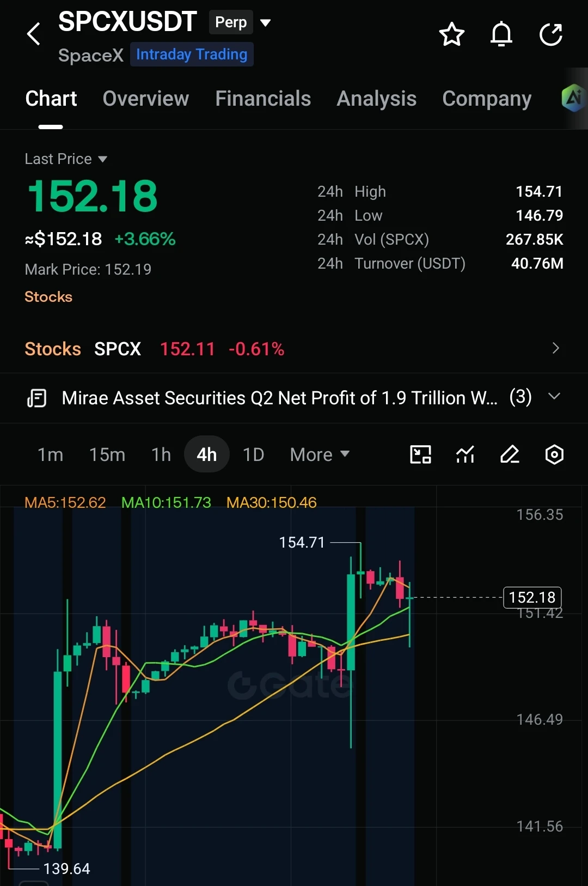The width and height of the screenshot is (588, 886).
Task: Tap the MA10:151.73 indicator label
Action: [166, 502]
